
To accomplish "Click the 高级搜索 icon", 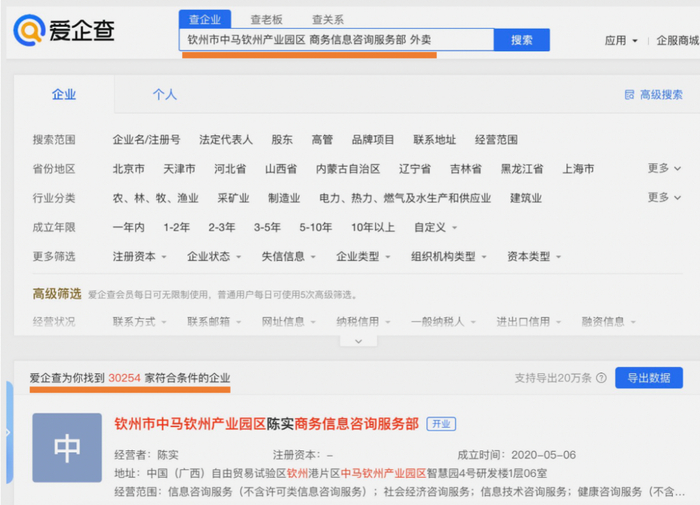I will click(629, 95).
